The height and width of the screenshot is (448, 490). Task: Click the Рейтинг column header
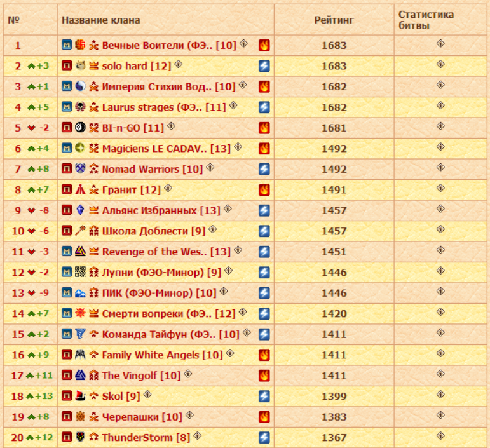334,20
